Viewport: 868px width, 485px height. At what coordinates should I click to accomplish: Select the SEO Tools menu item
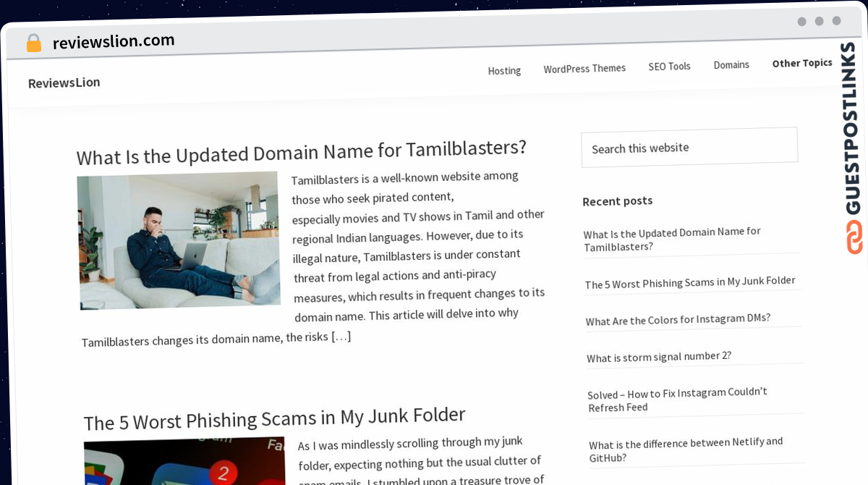[669, 66]
